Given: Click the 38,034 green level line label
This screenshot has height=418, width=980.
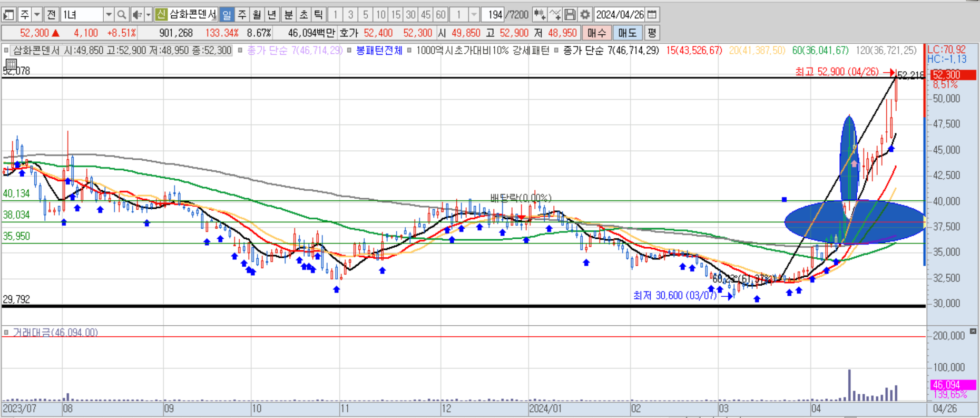Looking at the screenshot, I should click(16, 215).
